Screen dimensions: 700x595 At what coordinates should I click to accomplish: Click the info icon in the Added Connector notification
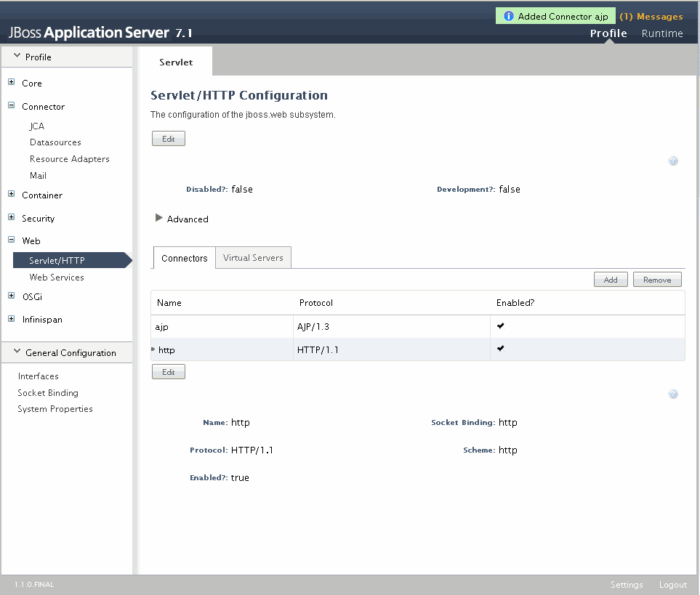tap(509, 16)
